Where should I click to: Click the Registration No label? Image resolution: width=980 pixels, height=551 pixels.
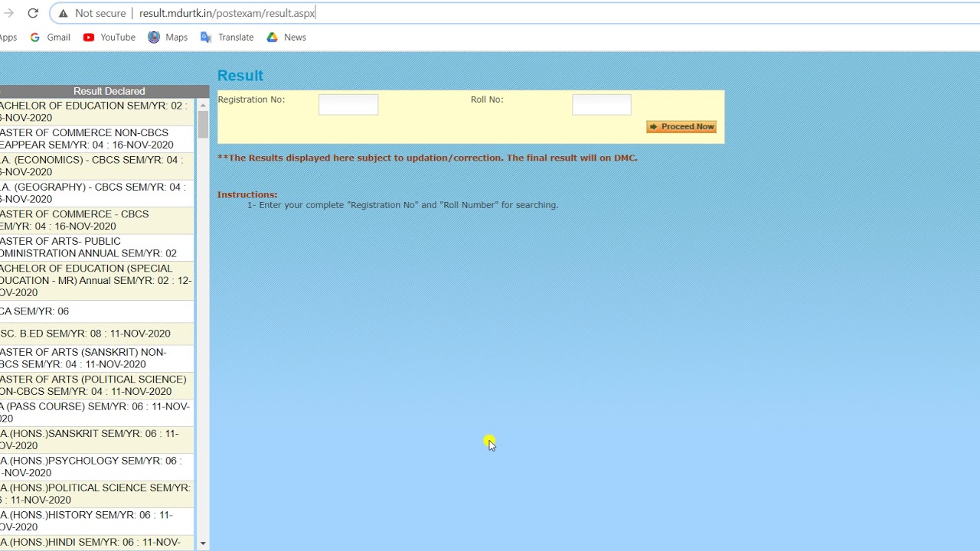click(251, 99)
